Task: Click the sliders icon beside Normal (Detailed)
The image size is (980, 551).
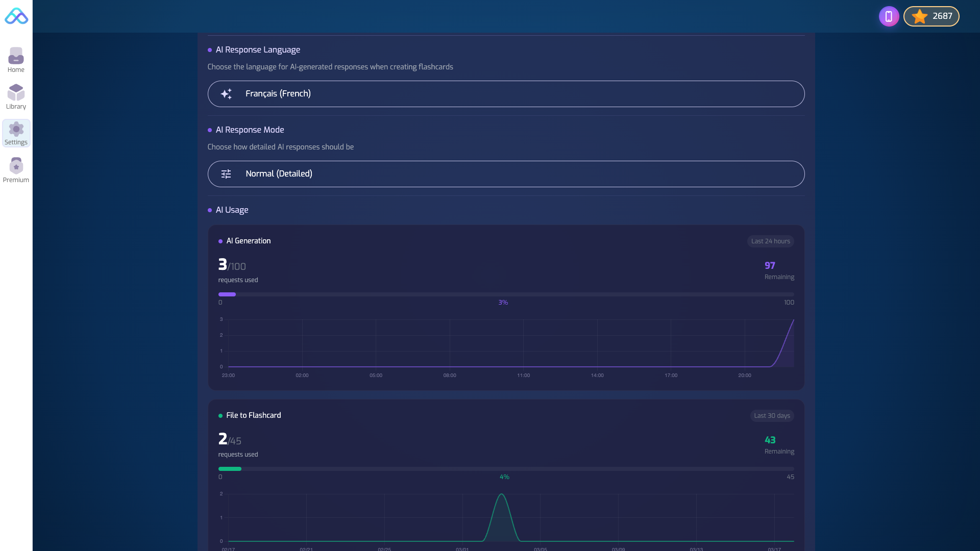Action: click(226, 174)
